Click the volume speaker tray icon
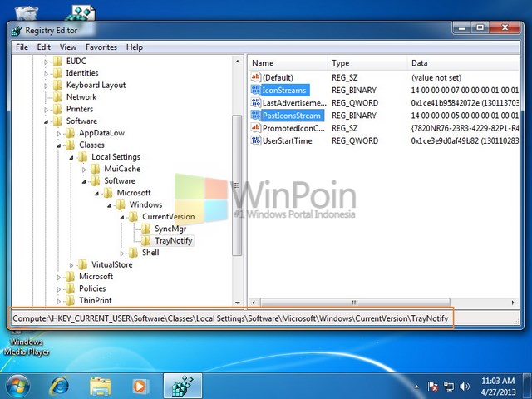Screen dimensions: 532x399 [465, 387]
